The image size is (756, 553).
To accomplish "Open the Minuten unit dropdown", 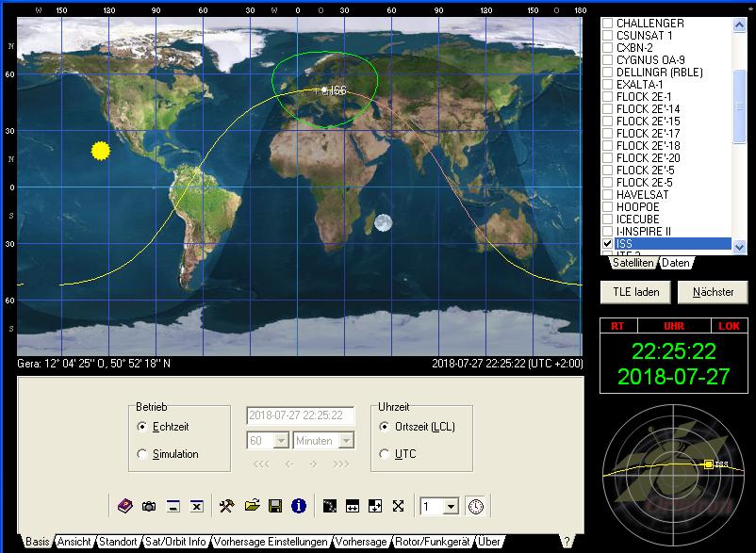I will [346, 441].
